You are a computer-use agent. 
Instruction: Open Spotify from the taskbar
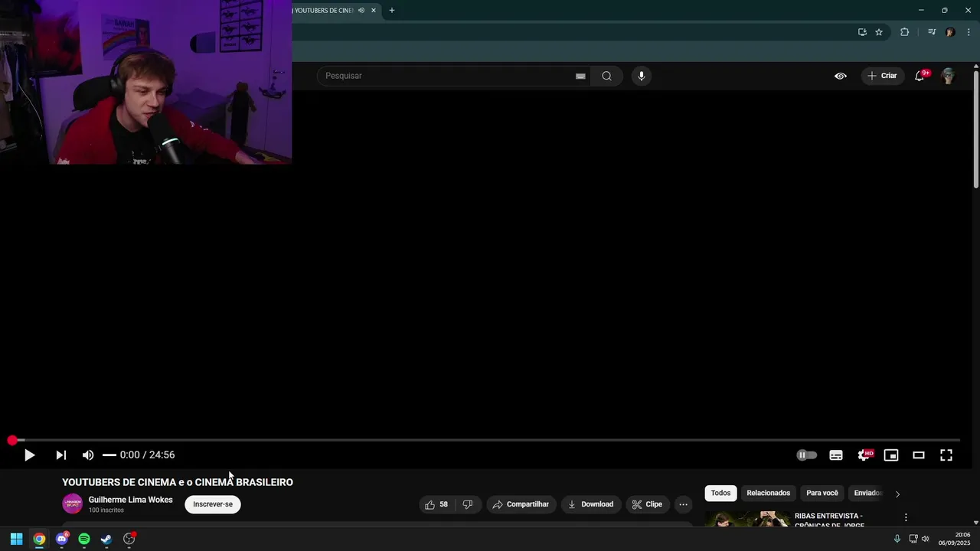pos(84,539)
